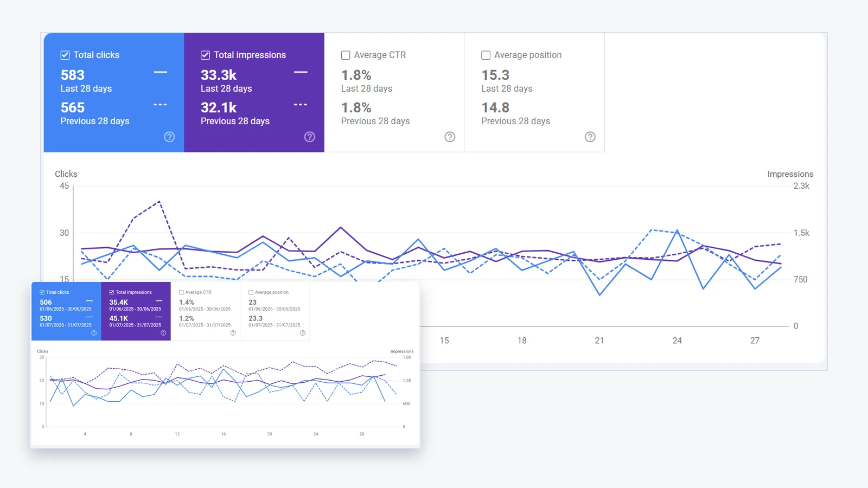This screenshot has height=488, width=868.
Task: Select the 32.1k previous impressions value
Action: click(x=219, y=107)
